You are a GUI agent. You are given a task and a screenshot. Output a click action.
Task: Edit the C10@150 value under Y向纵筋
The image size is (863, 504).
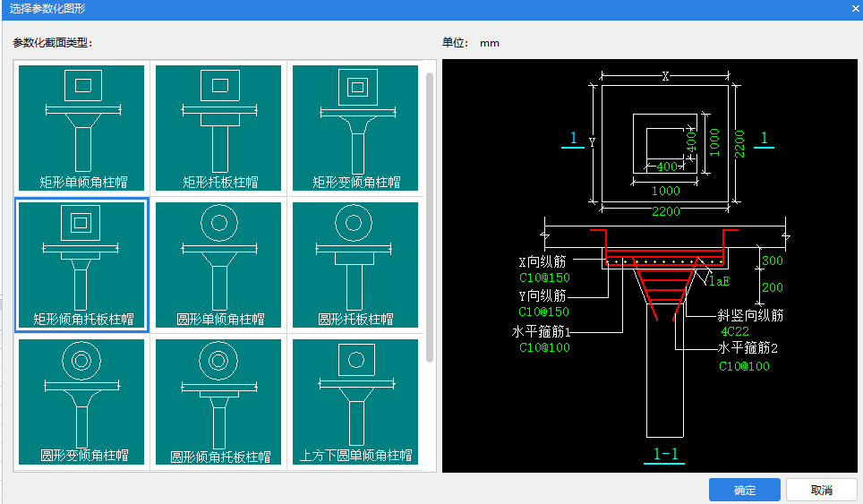(x=544, y=312)
